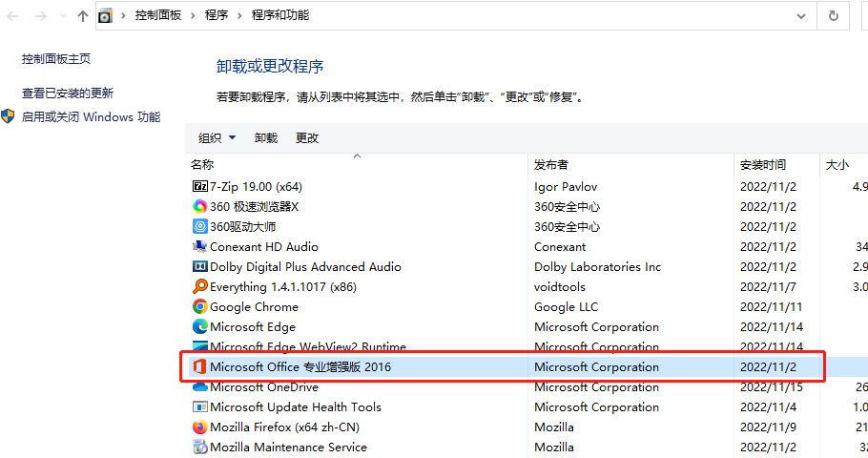The height and width of the screenshot is (458, 868).
Task: Select the Google Chrome icon in list
Action: coord(200,307)
